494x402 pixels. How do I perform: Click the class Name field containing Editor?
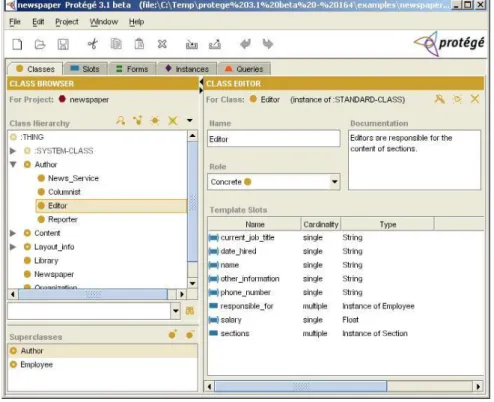point(274,139)
